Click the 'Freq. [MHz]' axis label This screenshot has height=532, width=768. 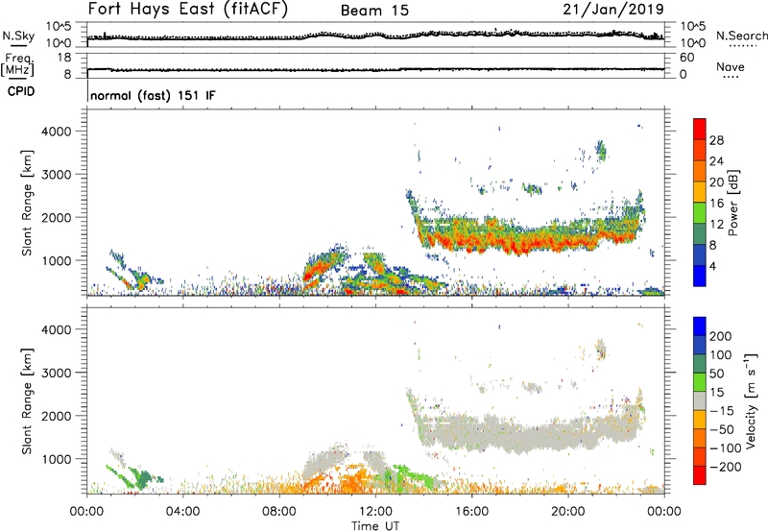pos(17,65)
